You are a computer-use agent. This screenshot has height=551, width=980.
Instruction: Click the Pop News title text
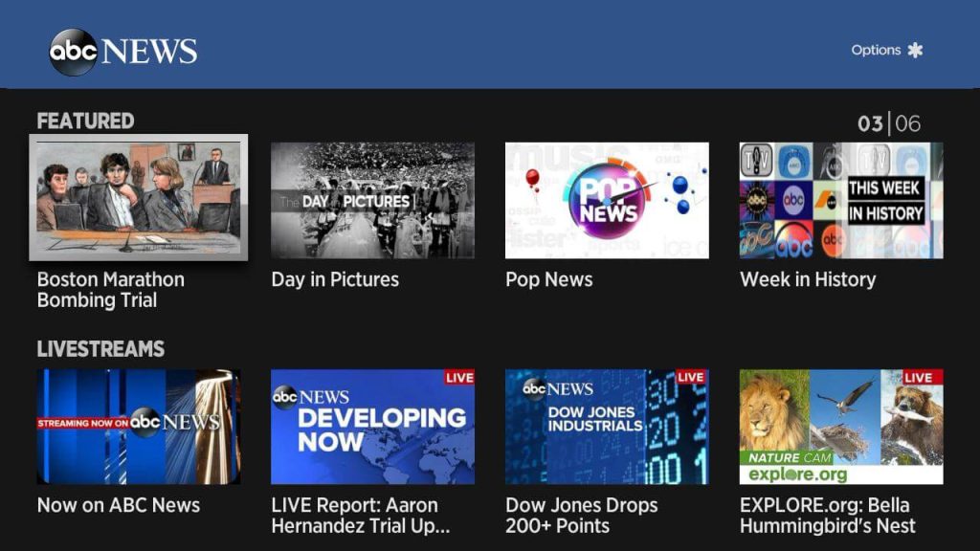coord(548,279)
